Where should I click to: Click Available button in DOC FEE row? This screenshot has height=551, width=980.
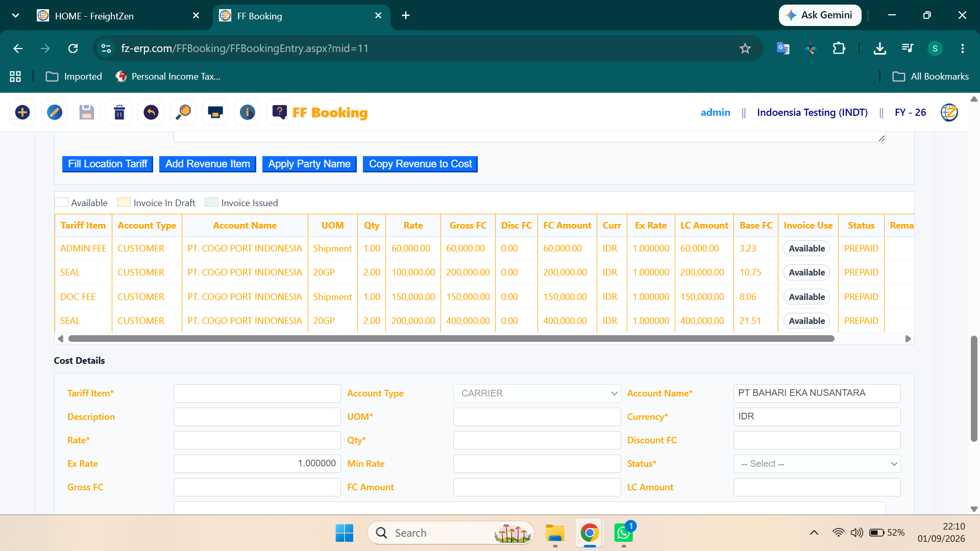(x=806, y=297)
